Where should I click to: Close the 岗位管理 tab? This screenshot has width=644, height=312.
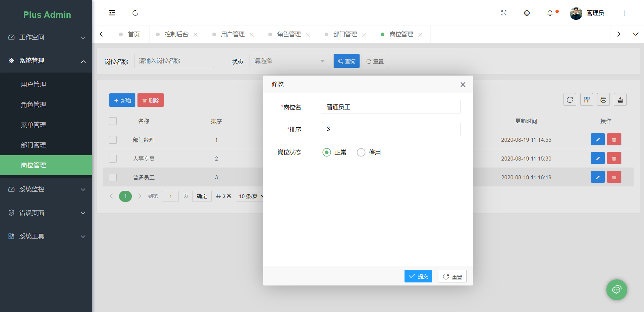420,34
